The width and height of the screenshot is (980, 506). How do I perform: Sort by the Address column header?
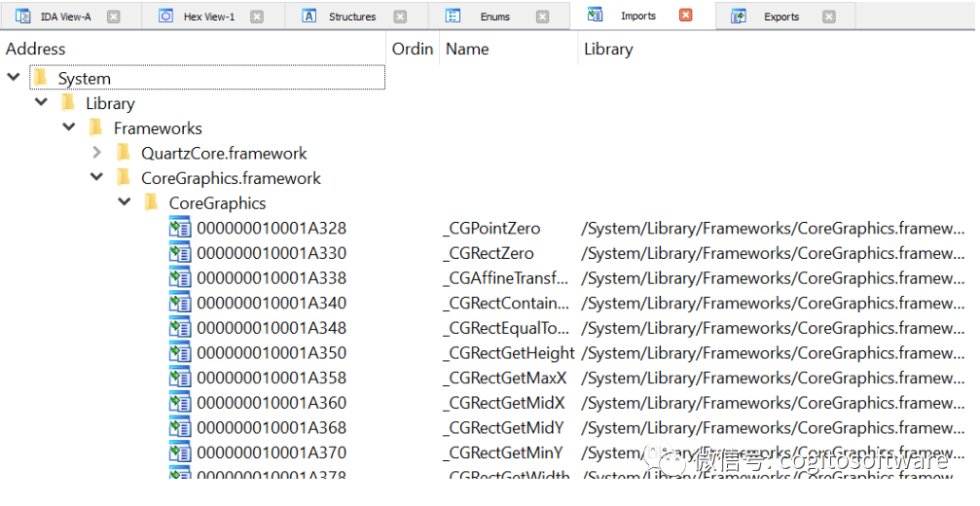coord(36,49)
